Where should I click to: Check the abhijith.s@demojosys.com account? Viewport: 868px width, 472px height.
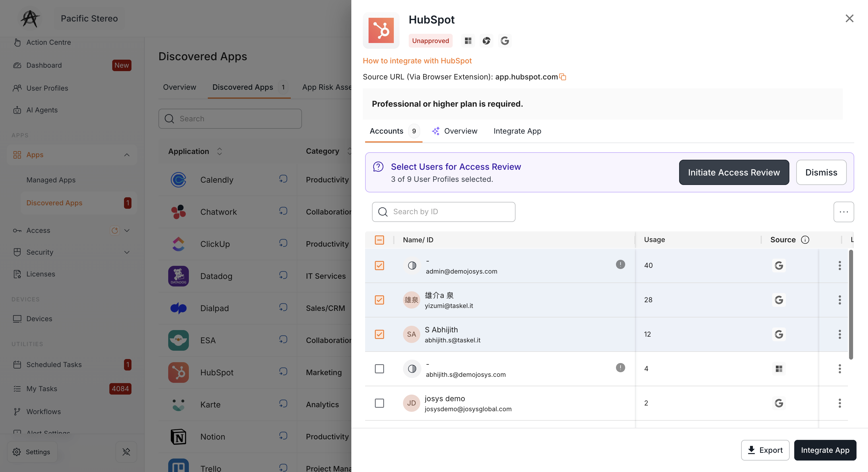click(379, 369)
